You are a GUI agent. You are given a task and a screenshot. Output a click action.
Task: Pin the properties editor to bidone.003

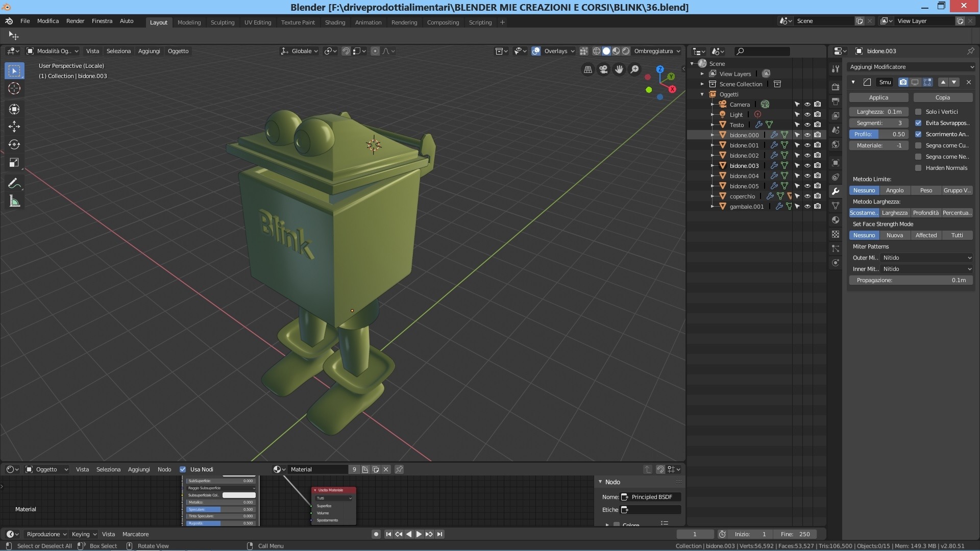[970, 51]
